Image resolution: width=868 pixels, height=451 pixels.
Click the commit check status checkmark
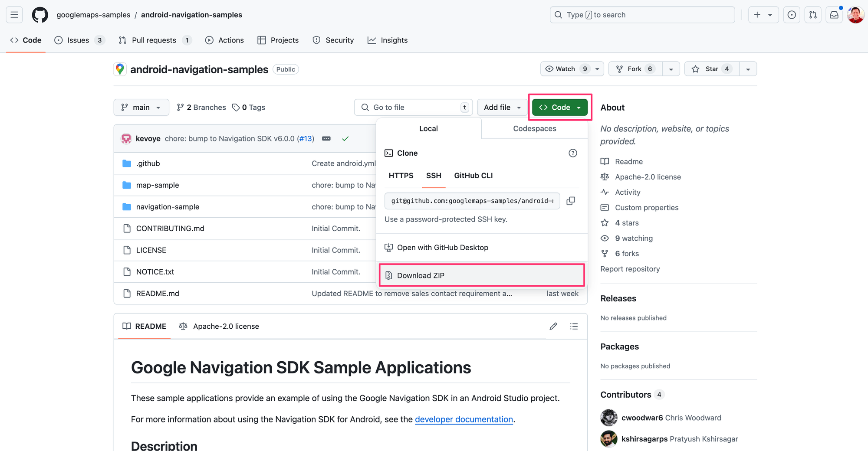click(x=345, y=138)
